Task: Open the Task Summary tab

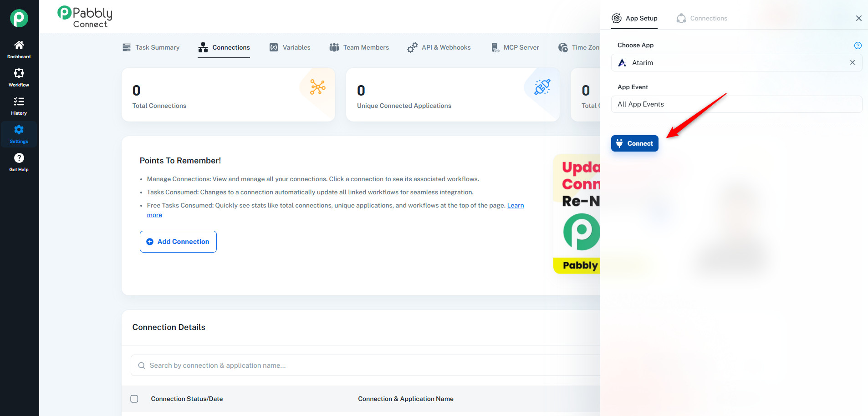Action: click(151, 47)
